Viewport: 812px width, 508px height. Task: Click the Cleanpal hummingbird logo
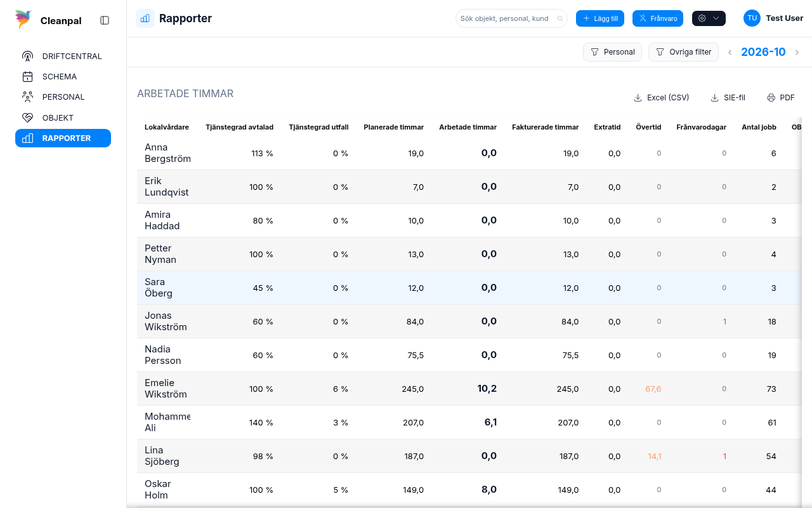click(x=23, y=20)
